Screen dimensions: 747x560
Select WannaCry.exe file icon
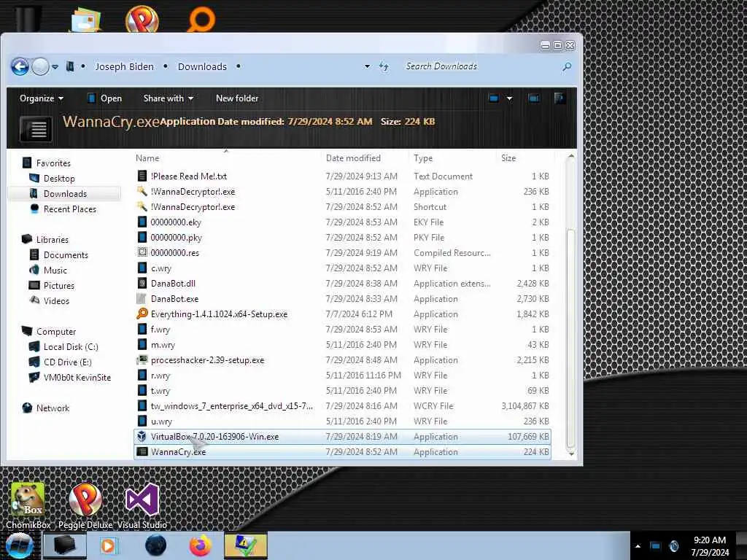[142, 452]
